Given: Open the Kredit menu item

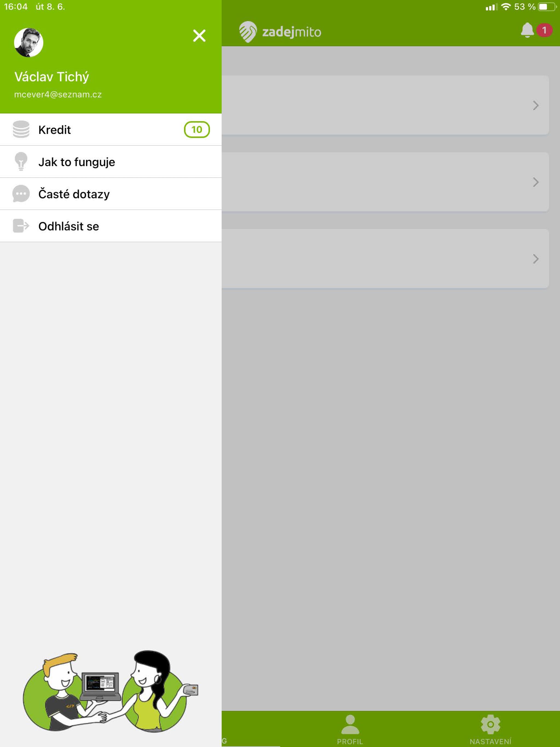Looking at the screenshot, I should (x=111, y=130).
